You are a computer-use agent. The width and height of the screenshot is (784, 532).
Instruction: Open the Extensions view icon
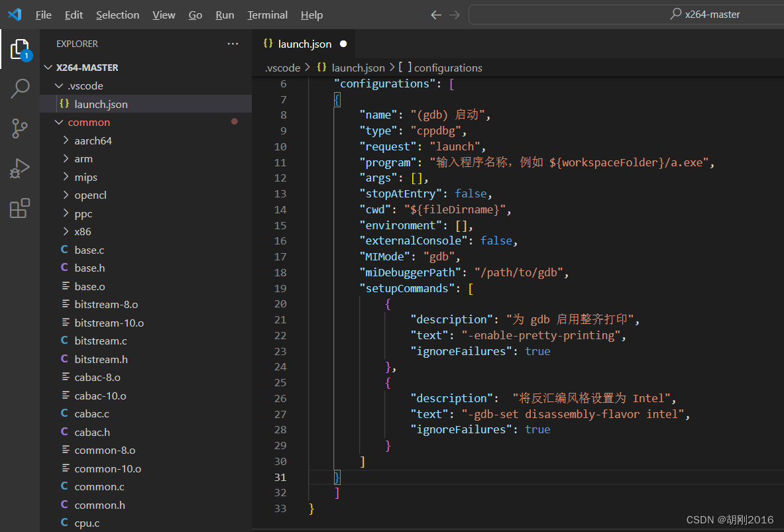(20, 208)
